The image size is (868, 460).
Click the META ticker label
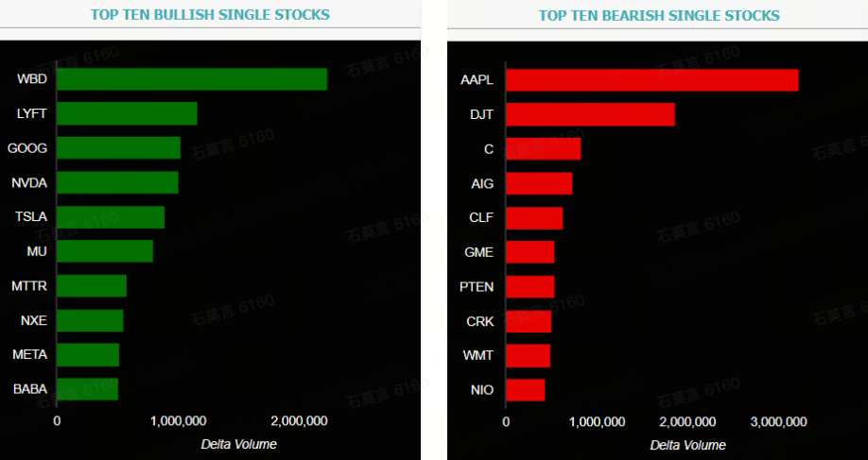tap(30, 354)
